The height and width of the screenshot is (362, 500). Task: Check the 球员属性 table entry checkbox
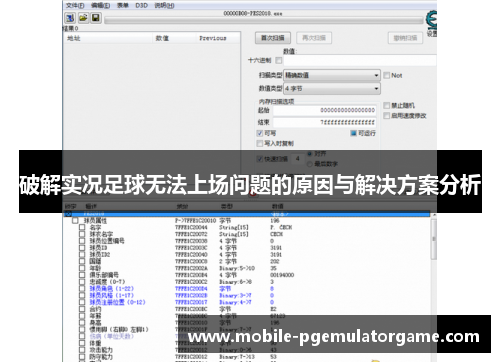(75, 221)
